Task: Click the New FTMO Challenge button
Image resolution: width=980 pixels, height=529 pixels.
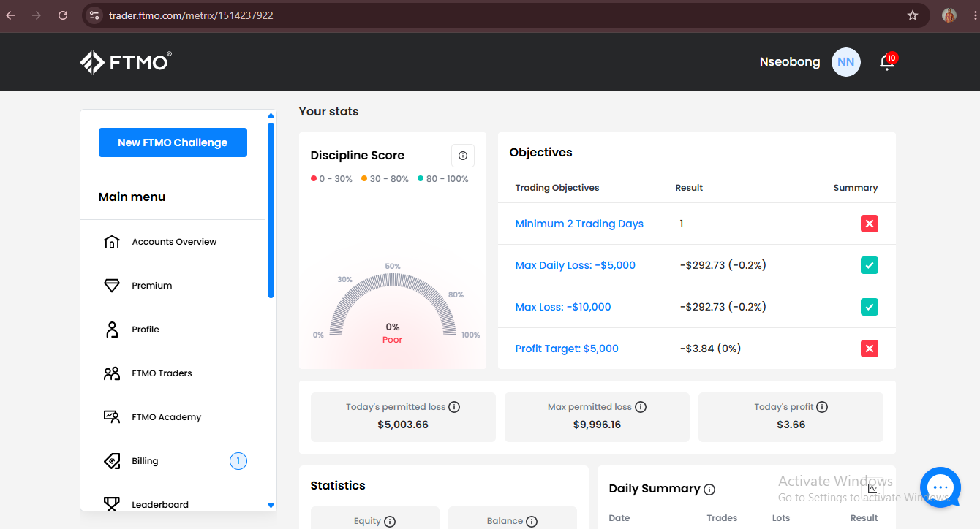Action: point(173,142)
